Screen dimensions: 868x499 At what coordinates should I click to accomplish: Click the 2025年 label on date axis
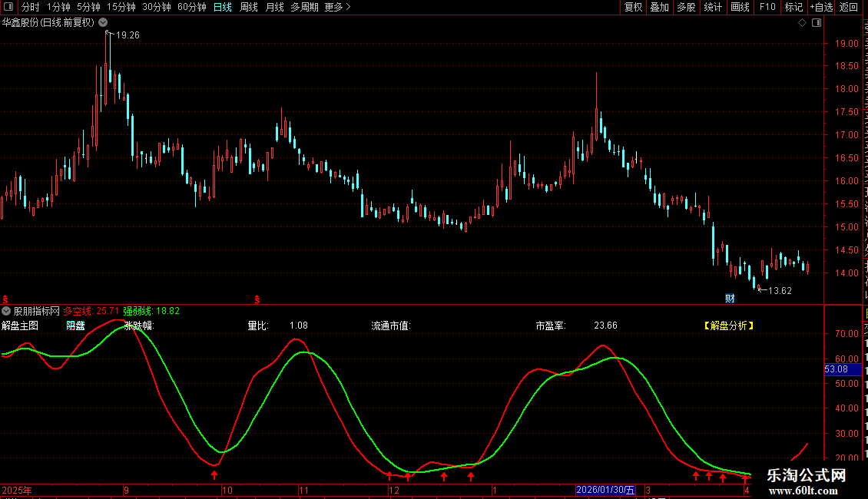(17, 491)
